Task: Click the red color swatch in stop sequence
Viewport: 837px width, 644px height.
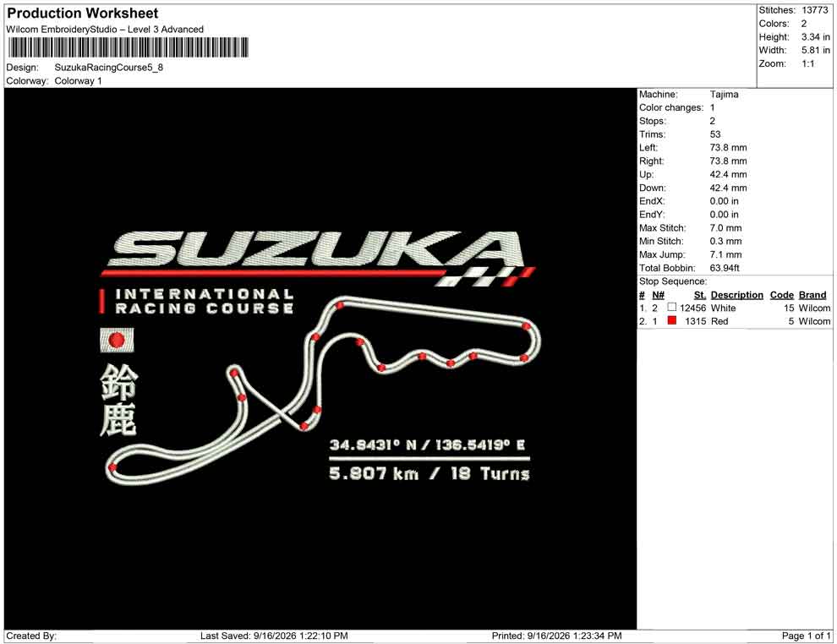Action: 672,320
